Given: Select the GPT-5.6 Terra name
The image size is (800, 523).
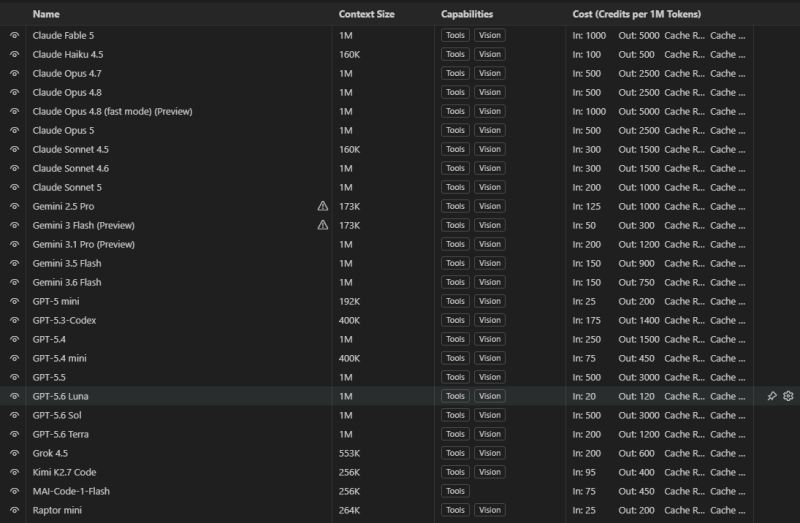Looking at the screenshot, I should click(61, 434).
